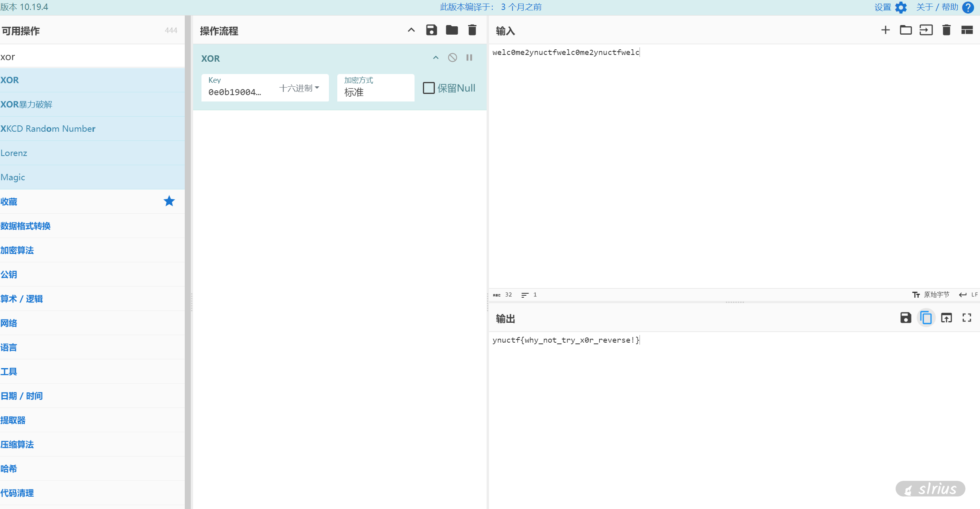This screenshot has width=980, height=509.
Task: Disable the XOR operation
Action: tap(452, 58)
